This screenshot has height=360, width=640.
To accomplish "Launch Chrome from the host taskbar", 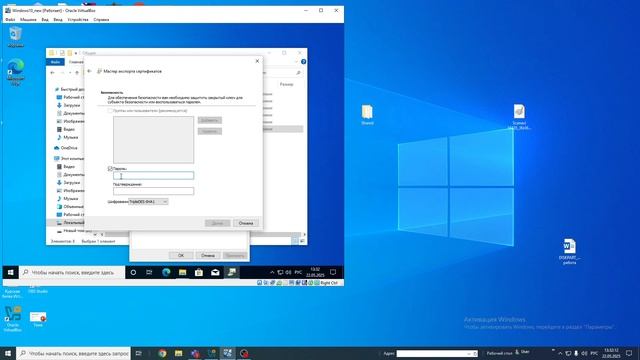I will (162, 353).
